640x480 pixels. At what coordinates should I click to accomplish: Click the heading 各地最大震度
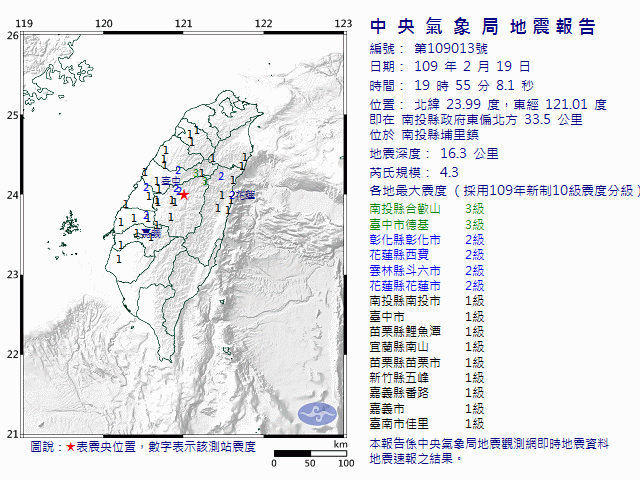point(408,191)
